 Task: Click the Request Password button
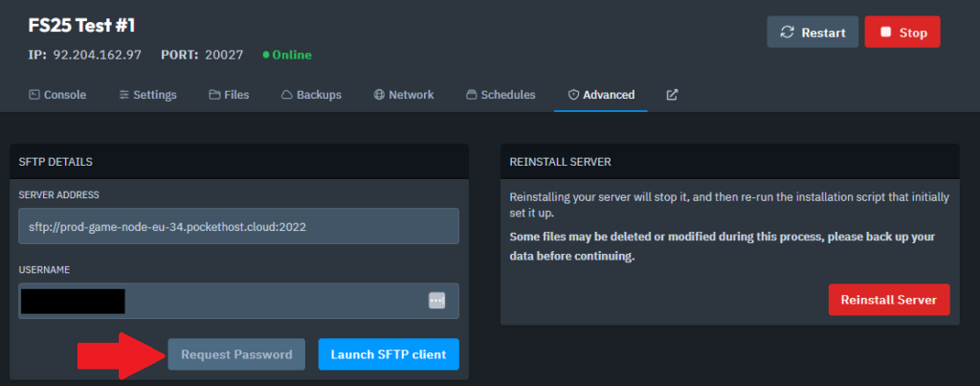pos(236,354)
